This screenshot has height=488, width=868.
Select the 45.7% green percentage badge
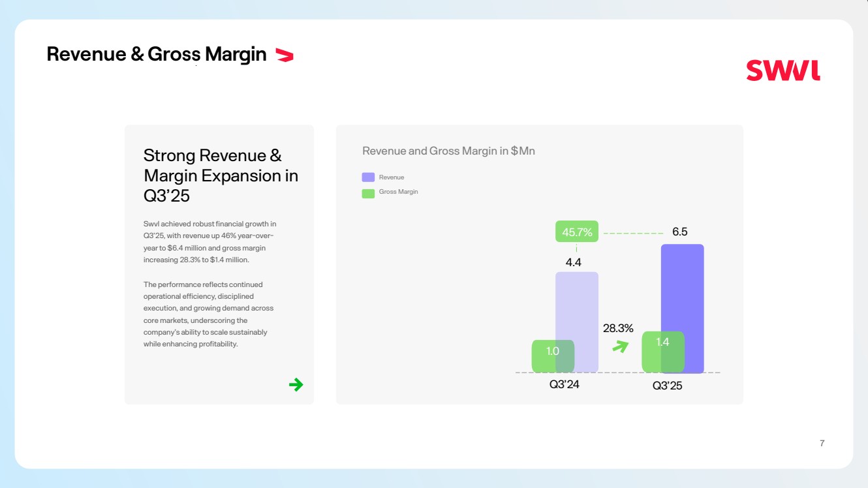pos(577,232)
